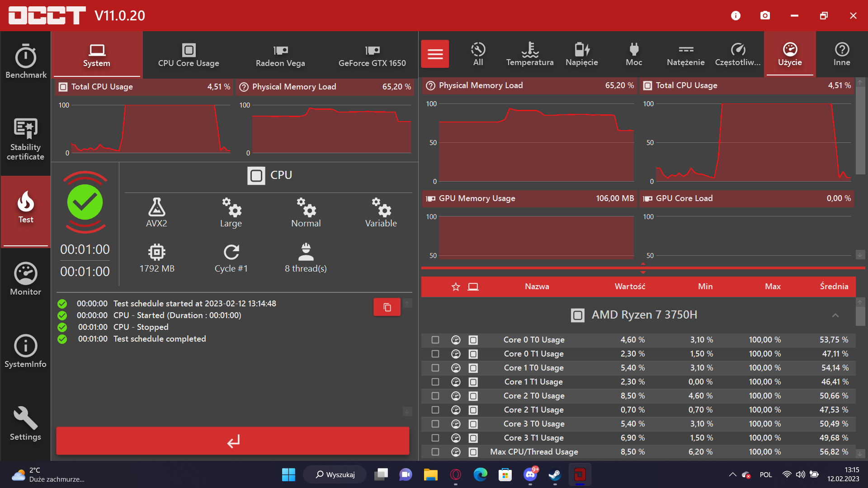The image size is (868, 488).
Task: Take a screenshot with camera icon
Action: pos(765,16)
